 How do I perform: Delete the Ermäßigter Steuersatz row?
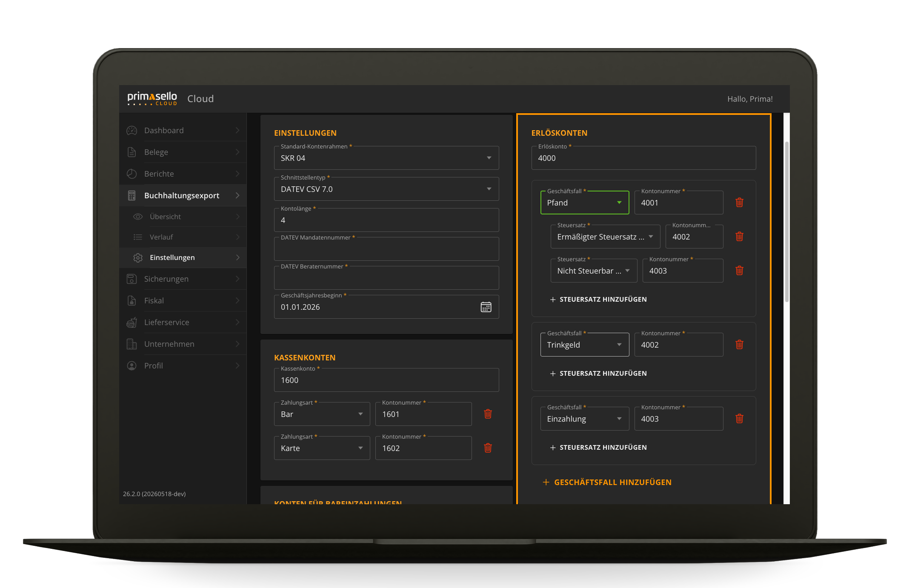(740, 237)
